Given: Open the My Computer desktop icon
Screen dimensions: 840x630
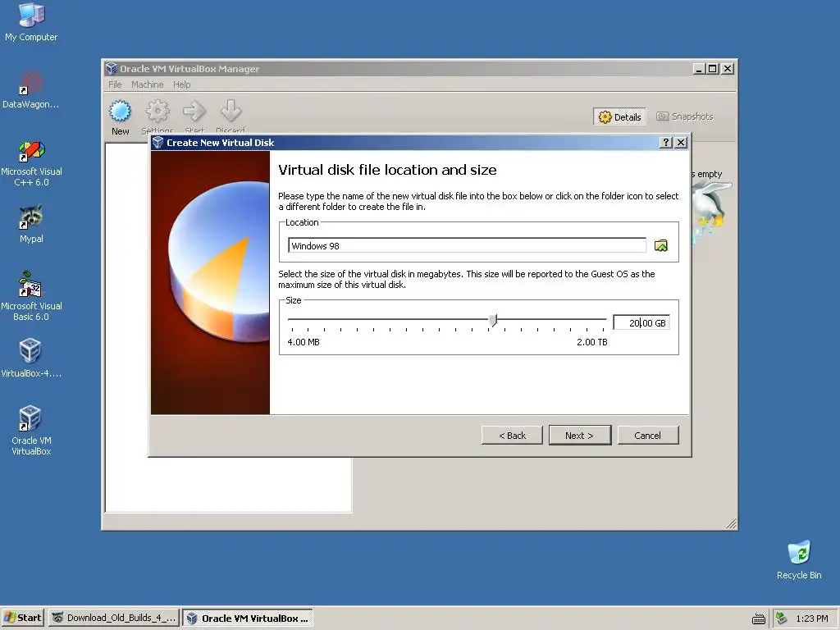Looking at the screenshot, I should 31,22.
